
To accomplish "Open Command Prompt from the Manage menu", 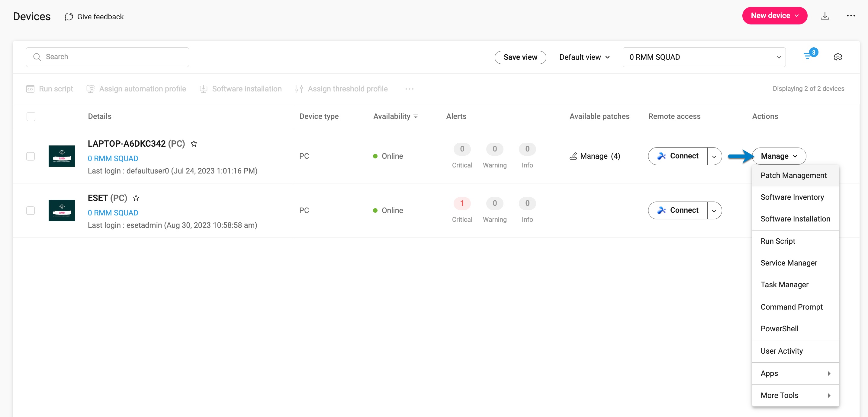I will 792,307.
